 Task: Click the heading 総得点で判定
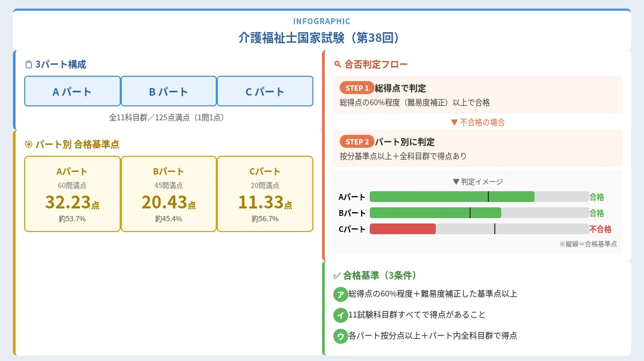(x=400, y=88)
